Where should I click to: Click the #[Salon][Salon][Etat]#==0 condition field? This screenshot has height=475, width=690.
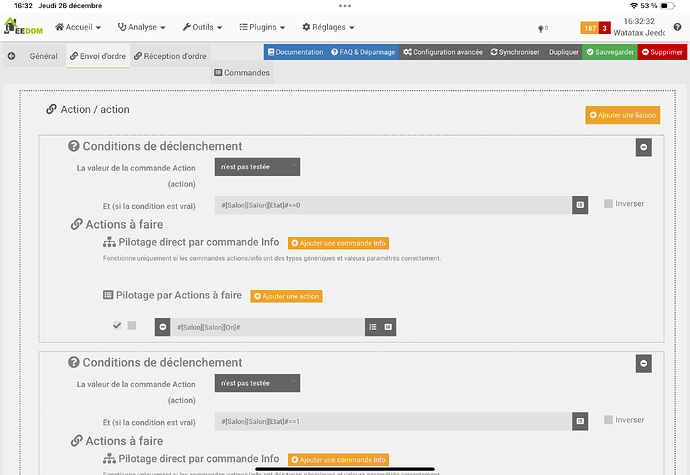coord(393,205)
